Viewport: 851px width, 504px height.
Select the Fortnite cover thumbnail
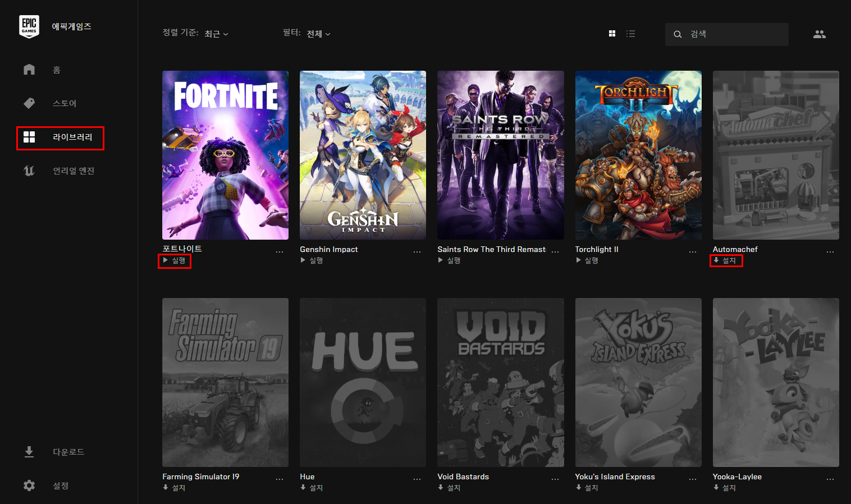(x=225, y=155)
